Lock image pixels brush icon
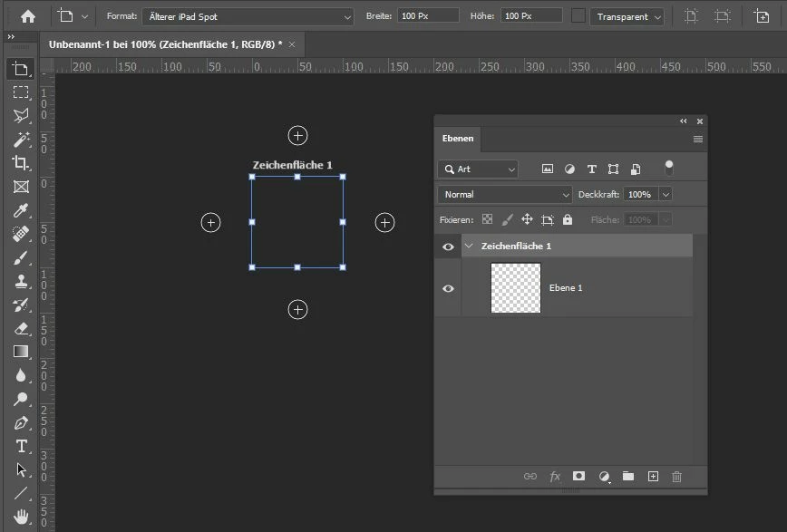Viewport: 787px width, 532px height. coord(508,219)
